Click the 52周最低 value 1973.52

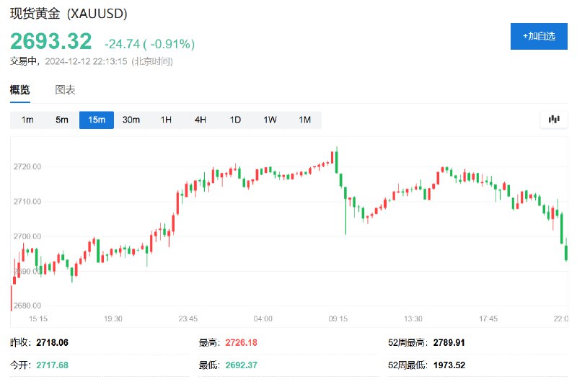pos(449,365)
